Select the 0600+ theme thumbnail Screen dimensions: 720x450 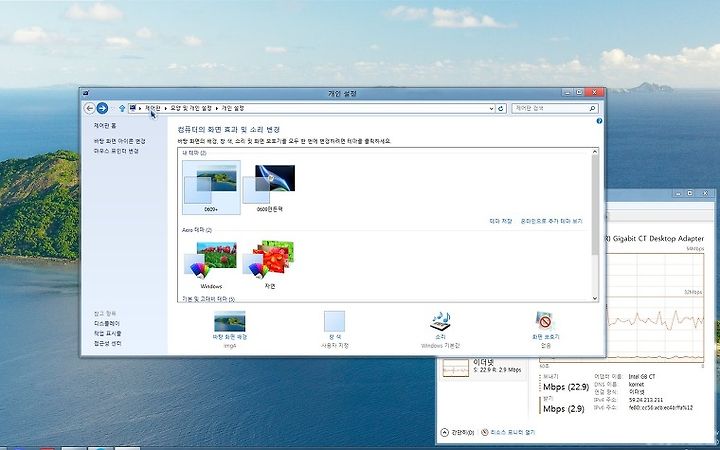(211, 187)
